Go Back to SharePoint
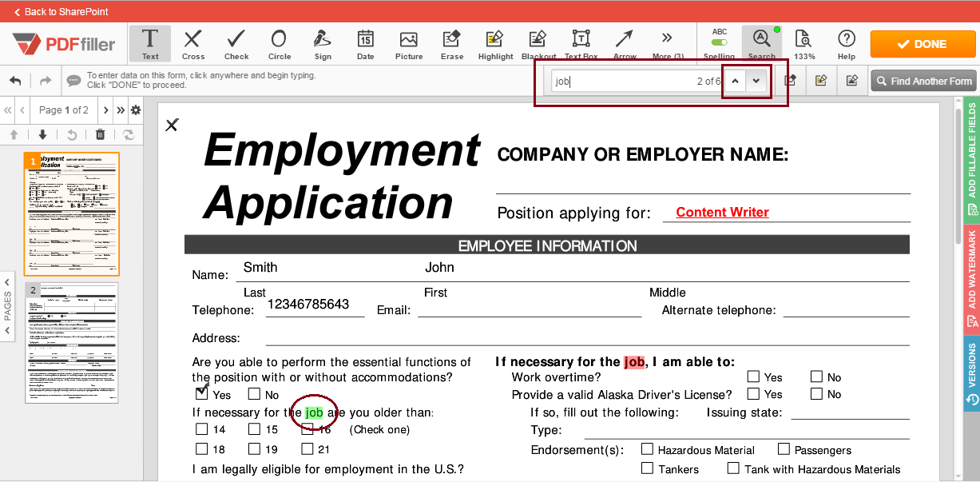The width and height of the screenshot is (980, 482). coord(61,11)
